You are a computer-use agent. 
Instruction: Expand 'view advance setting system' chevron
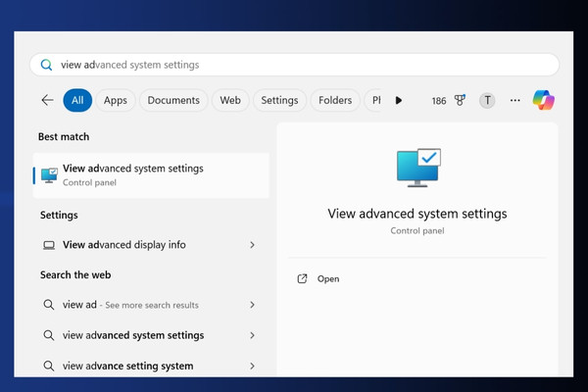click(253, 366)
